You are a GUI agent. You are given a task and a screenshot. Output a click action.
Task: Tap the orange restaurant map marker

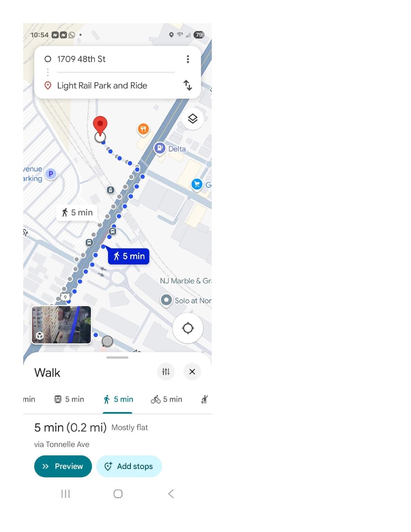click(x=143, y=130)
